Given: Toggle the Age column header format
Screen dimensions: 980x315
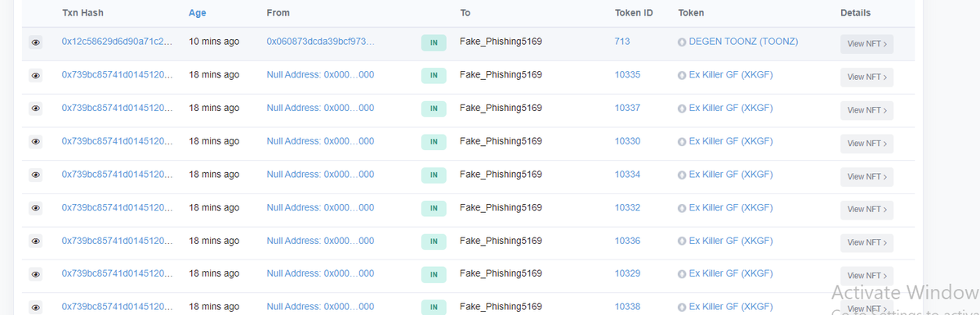Looking at the screenshot, I should coord(197,13).
